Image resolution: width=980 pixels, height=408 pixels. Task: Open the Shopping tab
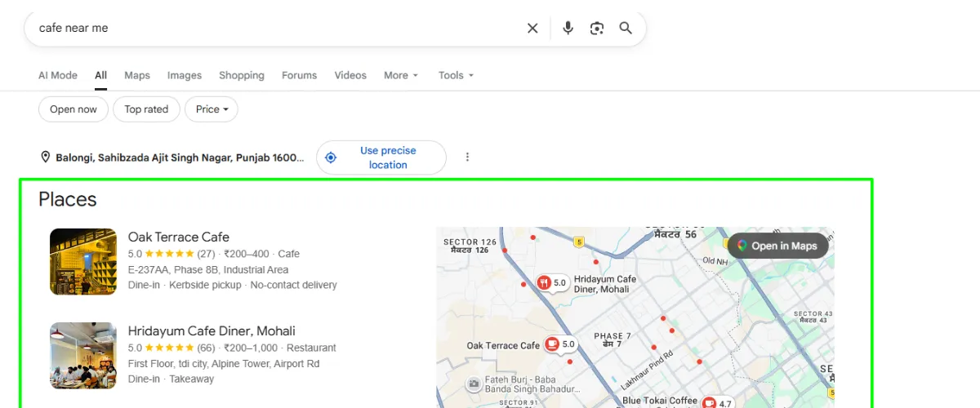242,75
